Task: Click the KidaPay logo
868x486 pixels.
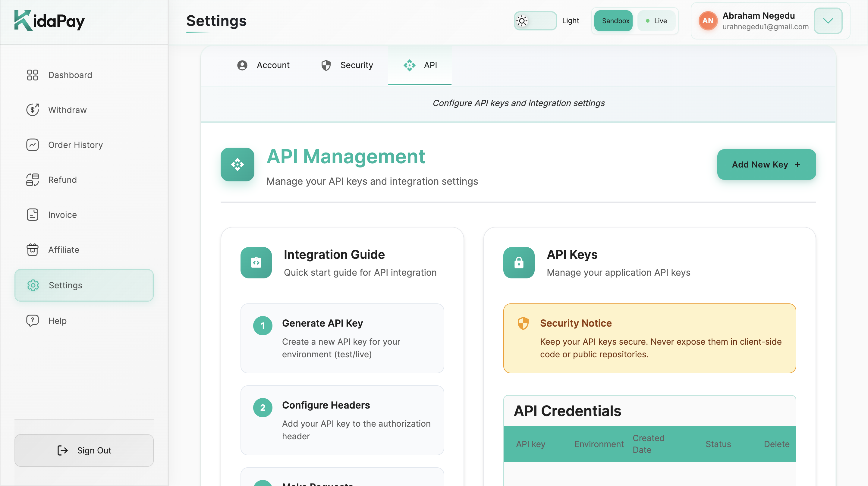Action: click(x=49, y=20)
